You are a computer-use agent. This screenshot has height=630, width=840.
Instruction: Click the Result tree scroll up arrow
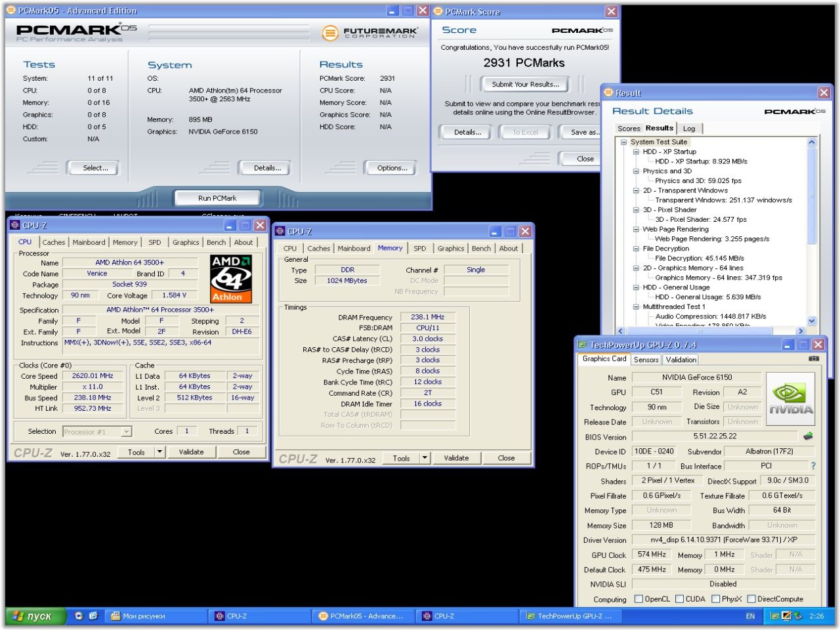tap(812, 142)
